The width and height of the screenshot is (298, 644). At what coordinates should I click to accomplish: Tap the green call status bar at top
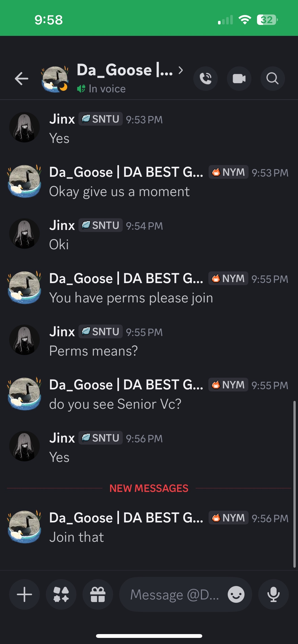(x=149, y=18)
